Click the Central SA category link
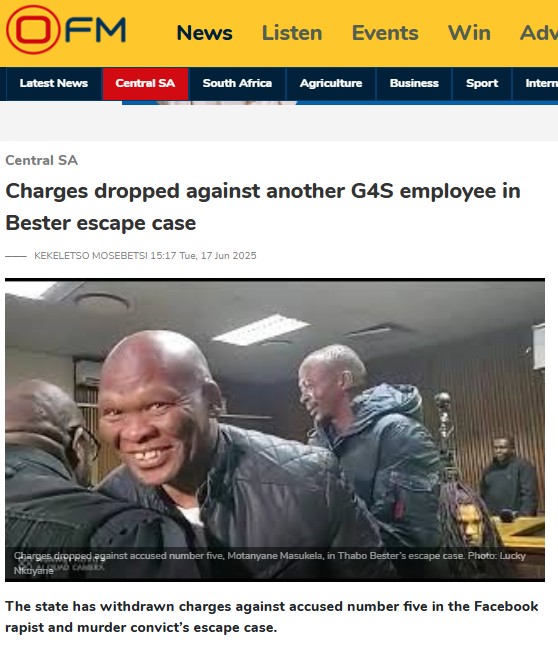Image resolution: width=558 pixels, height=648 pixels. [41, 160]
